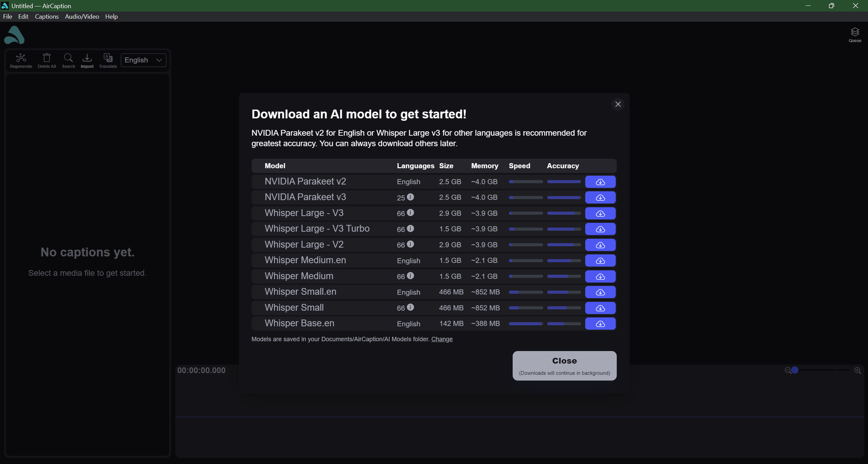Show language info for Whisper Large - V2
This screenshot has width=868, height=464.
point(410,244)
